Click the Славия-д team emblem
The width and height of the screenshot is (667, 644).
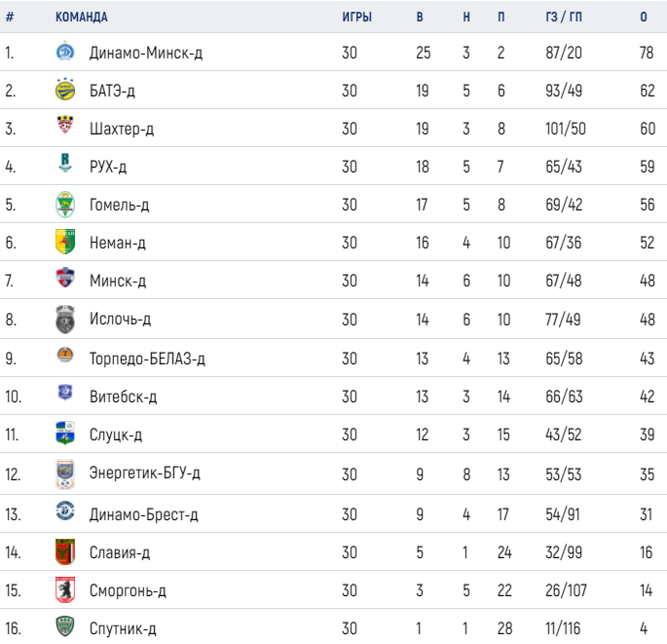64,552
